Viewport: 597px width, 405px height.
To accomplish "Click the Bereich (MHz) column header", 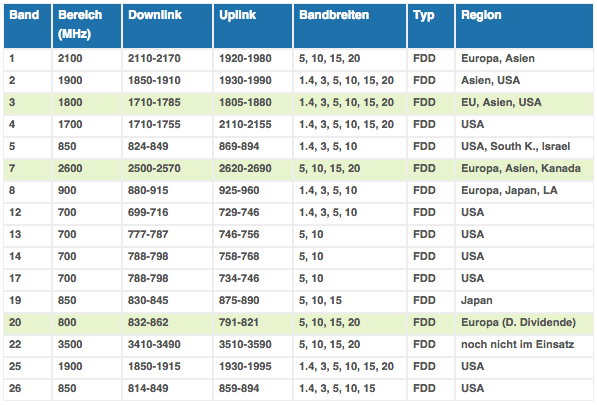I will pos(87,26).
